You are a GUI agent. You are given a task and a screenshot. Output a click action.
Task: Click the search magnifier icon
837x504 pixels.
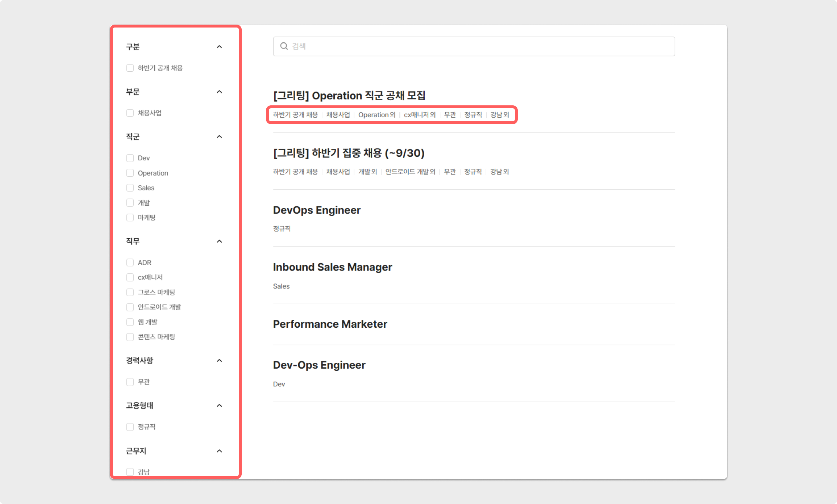(x=284, y=46)
